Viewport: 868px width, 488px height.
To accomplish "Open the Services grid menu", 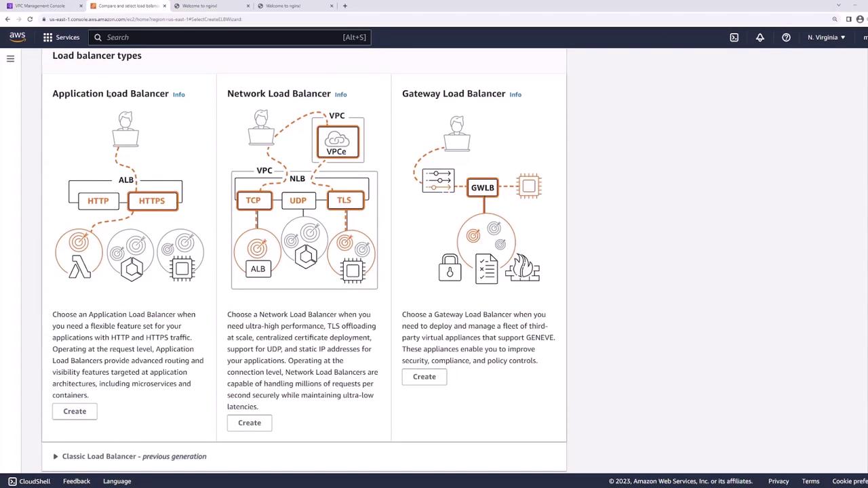I will tap(47, 37).
